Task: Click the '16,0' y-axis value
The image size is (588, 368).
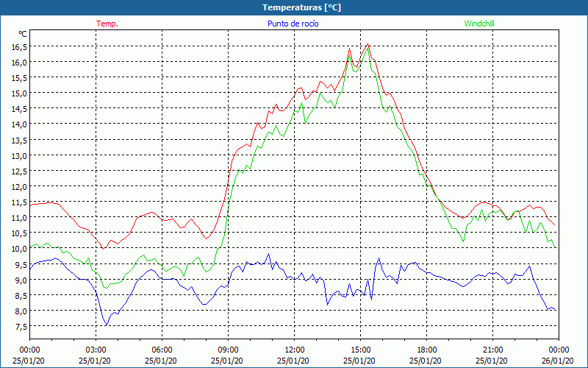Action: click(x=20, y=63)
